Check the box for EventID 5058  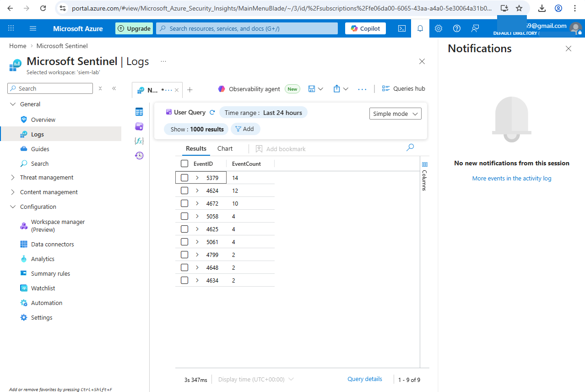click(x=184, y=216)
